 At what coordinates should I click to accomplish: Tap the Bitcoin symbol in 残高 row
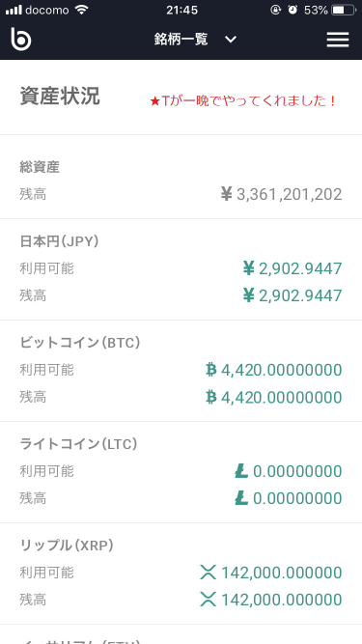tap(211, 397)
